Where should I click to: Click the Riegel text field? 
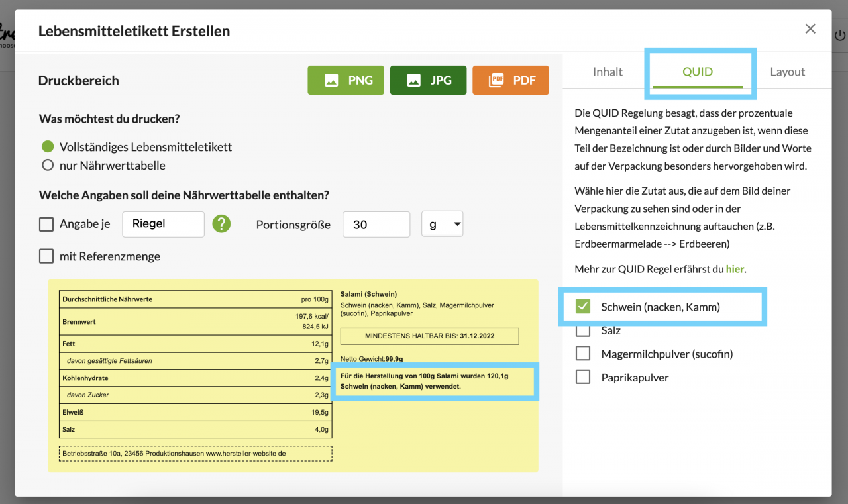tap(163, 224)
